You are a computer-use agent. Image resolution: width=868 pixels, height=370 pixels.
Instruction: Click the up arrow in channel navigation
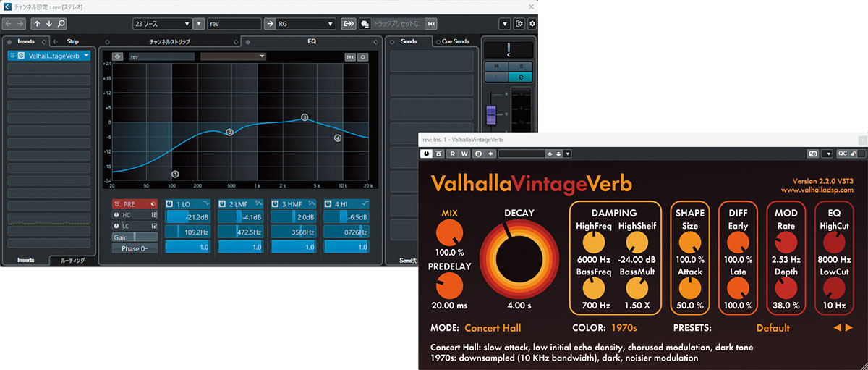coord(36,24)
